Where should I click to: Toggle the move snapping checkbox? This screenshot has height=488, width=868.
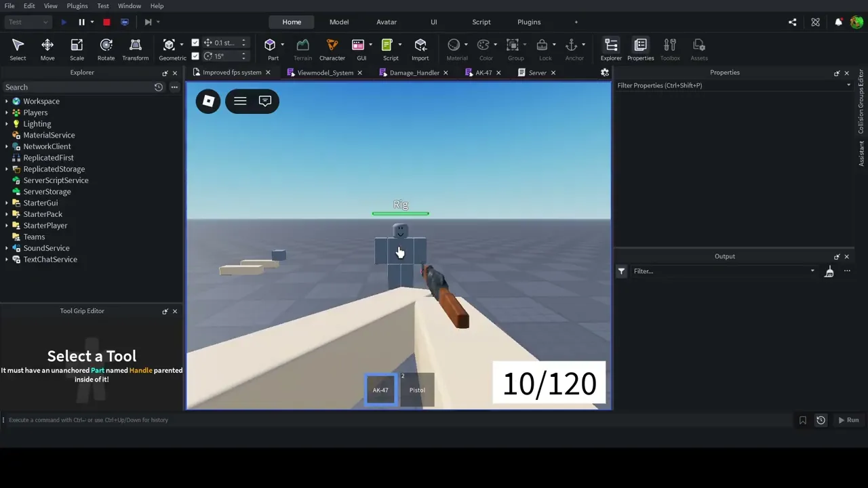[195, 42]
